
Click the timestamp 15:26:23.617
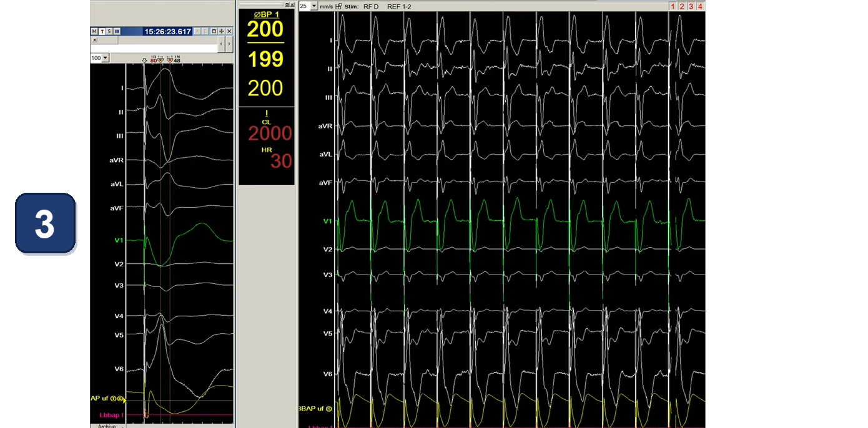[167, 31]
